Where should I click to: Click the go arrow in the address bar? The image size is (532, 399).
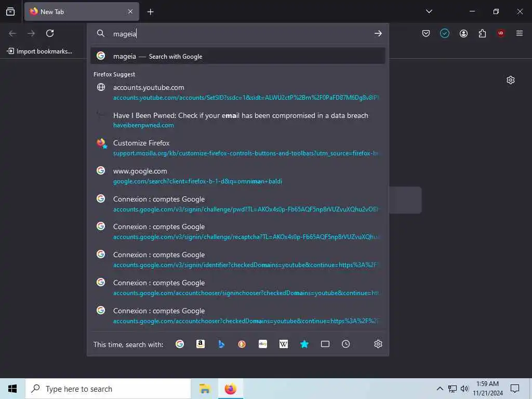378,33
